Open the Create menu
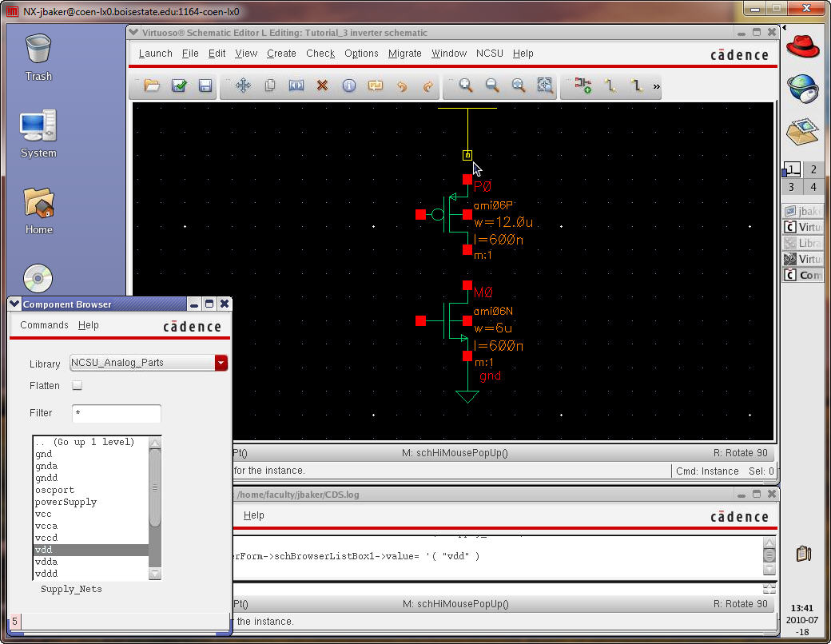 [x=281, y=54]
